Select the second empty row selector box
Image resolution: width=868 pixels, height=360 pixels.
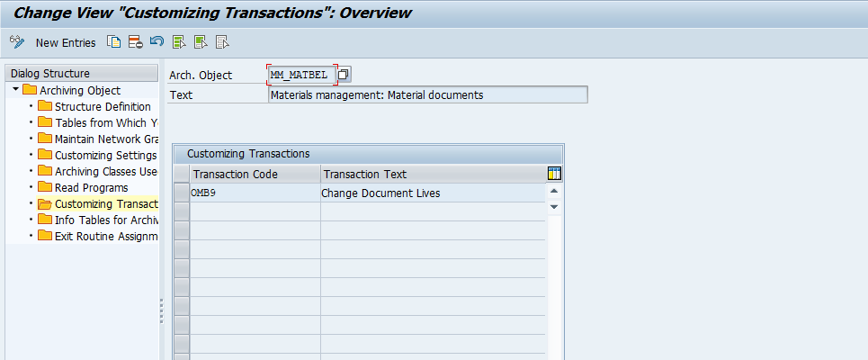click(182, 230)
